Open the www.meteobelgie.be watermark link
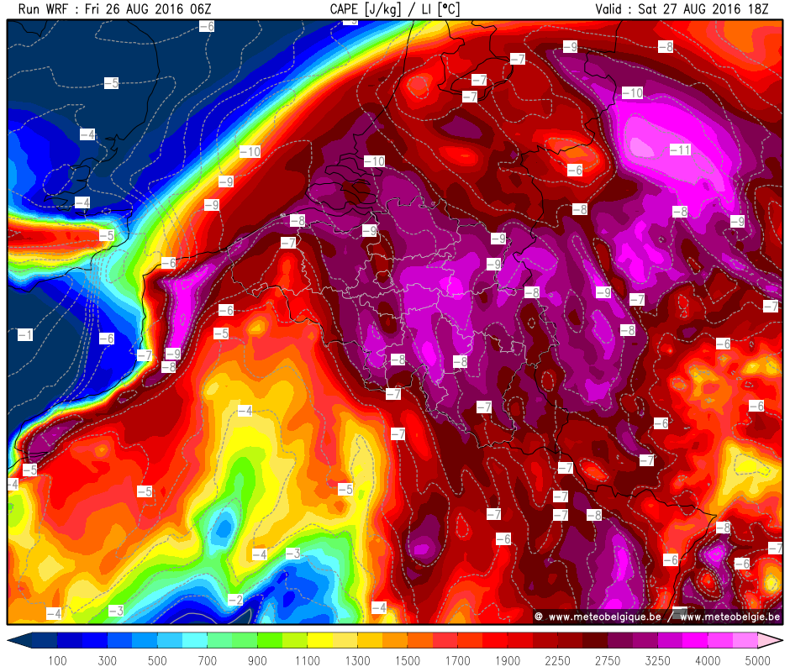The image size is (790, 672). (729, 617)
